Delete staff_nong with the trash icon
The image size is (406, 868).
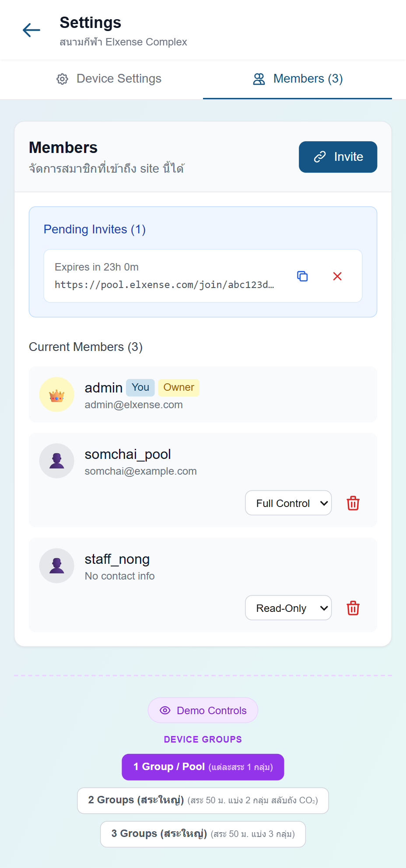tap(353, 608)
